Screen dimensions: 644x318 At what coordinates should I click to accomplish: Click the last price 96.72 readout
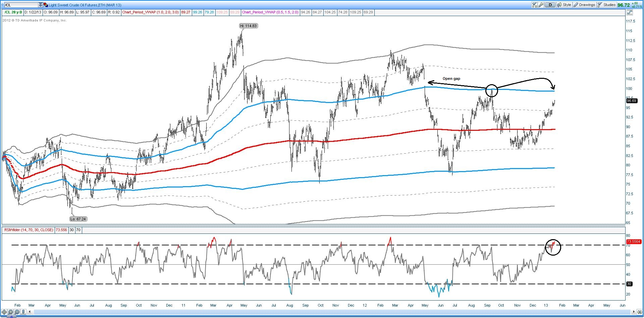point(624,5)
